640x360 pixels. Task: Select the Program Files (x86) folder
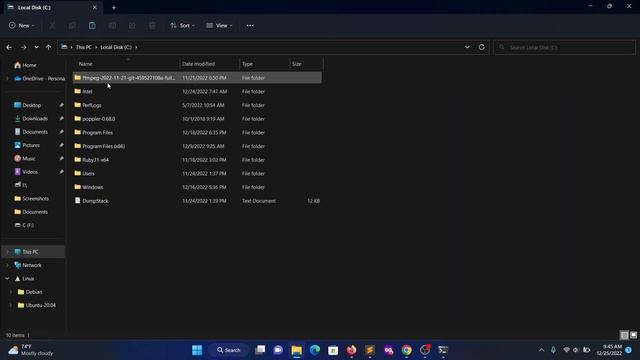point(197,146)
